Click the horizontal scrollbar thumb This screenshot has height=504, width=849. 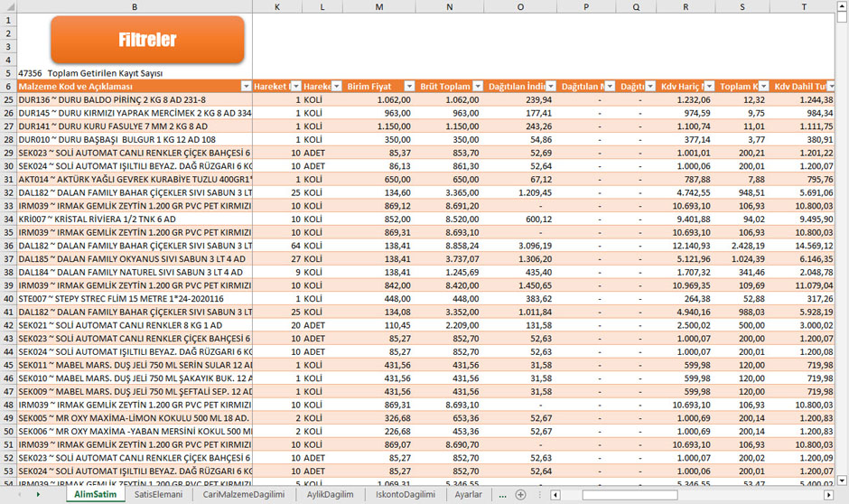630,495
